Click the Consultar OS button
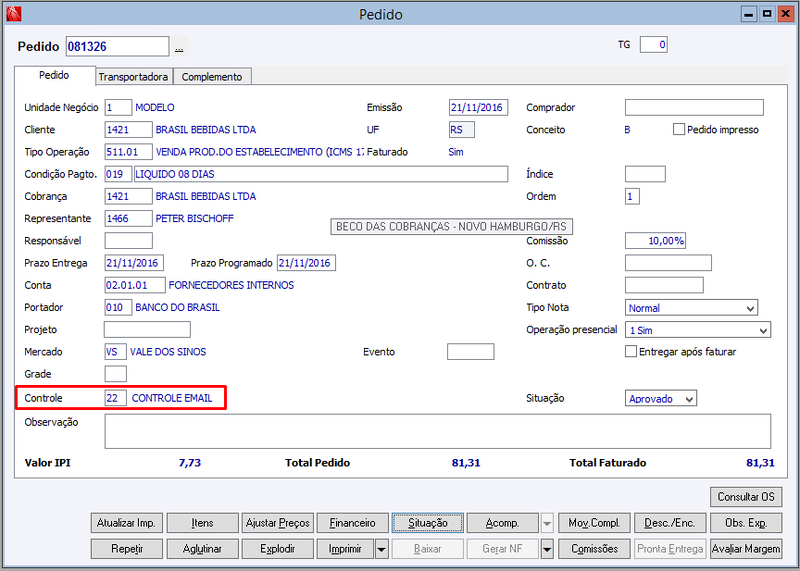Viewport: 800px width, 571px height. click(746, 496)
